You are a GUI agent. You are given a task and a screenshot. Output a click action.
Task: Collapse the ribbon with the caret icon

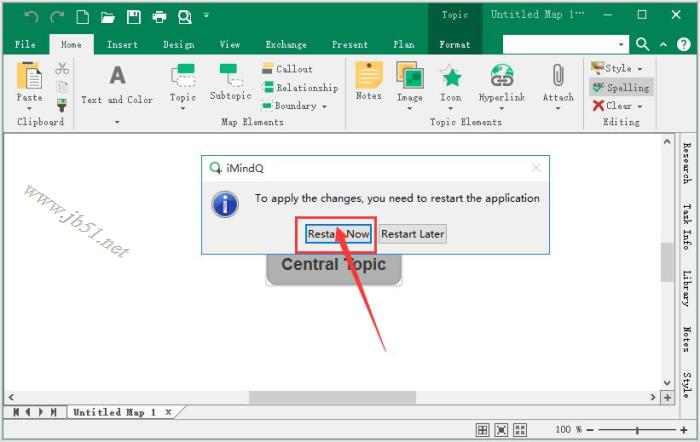(663, 44)
